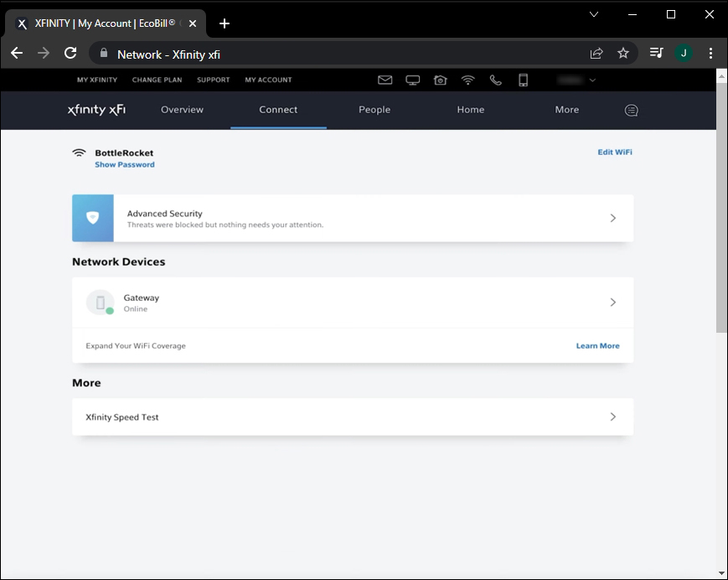The width and height of the screenshot is (728, 580).
Task: Click the browser address bar
Action: coord(335,54)
